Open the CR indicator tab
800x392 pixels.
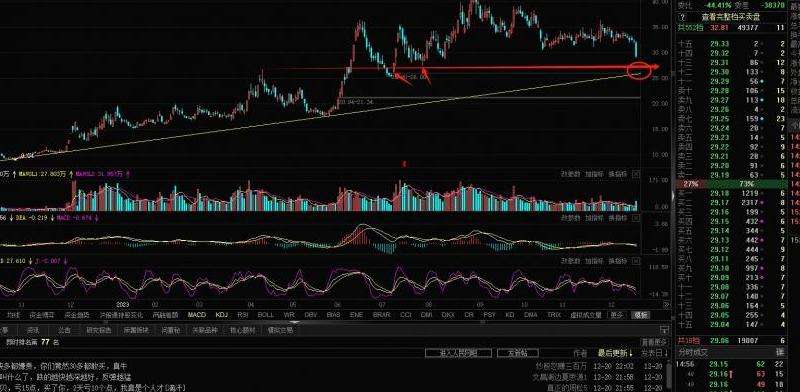(469, 315)
